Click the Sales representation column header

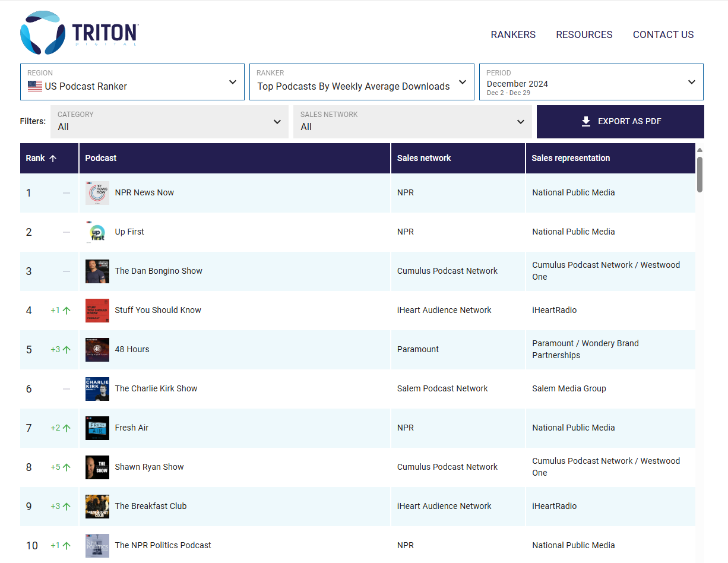tap(610, 158)
